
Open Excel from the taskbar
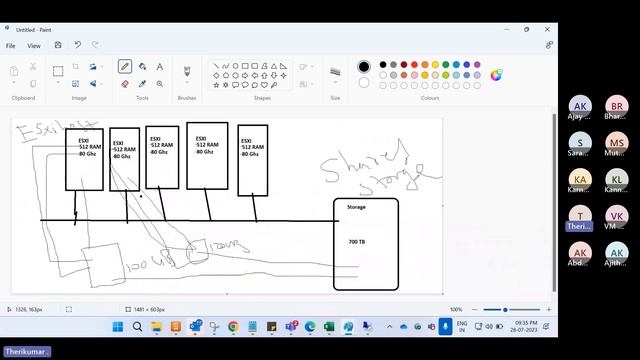[x=329, y=327]
